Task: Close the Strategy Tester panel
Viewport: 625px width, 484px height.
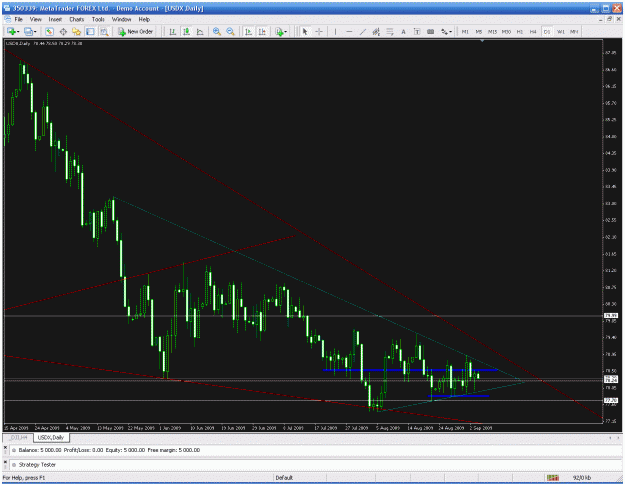Action: click(5, 461)
